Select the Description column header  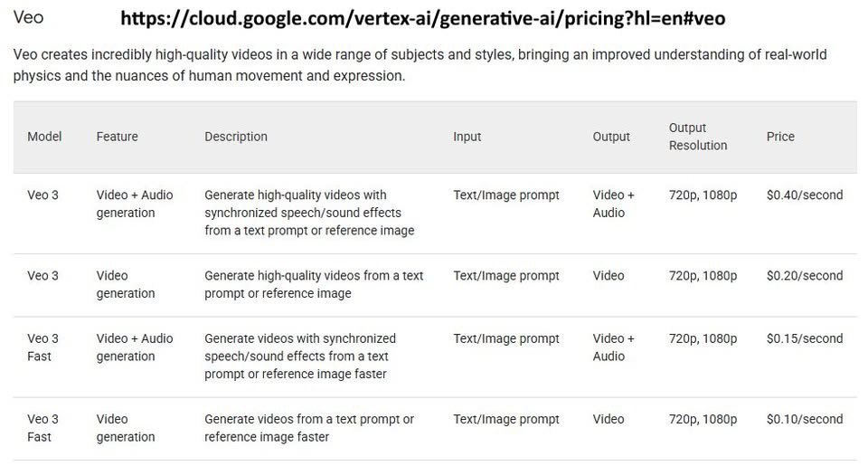coord(235,137)
